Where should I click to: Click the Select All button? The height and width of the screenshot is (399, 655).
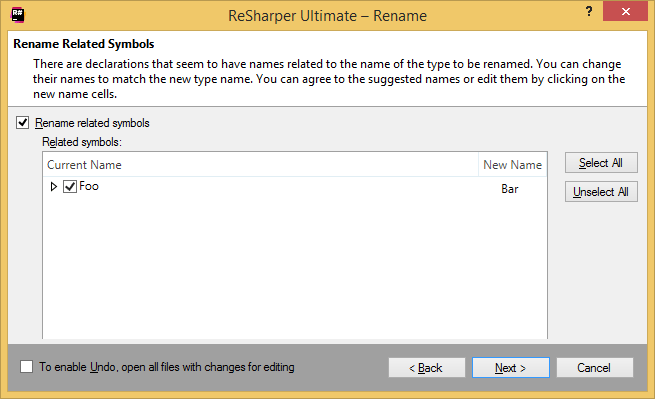point(601,163)
